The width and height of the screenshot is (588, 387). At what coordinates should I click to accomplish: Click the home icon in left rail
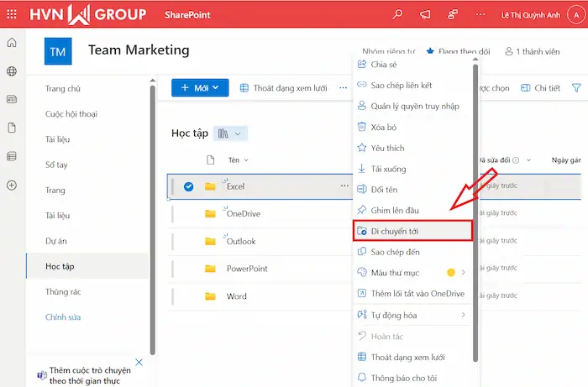tap(12, 44)
